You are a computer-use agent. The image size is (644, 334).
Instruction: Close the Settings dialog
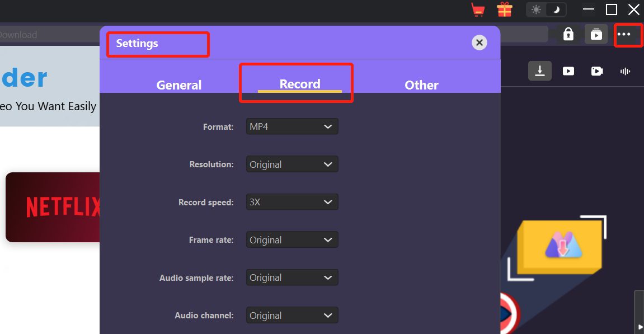point(479,43)
